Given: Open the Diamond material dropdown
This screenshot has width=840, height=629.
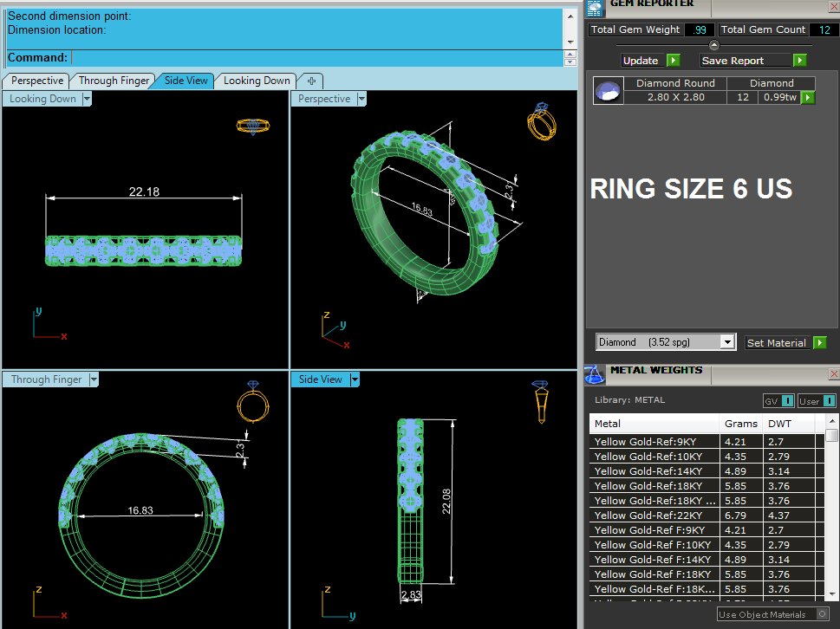Looking at the screenshot, I should [x=727, y=342].
